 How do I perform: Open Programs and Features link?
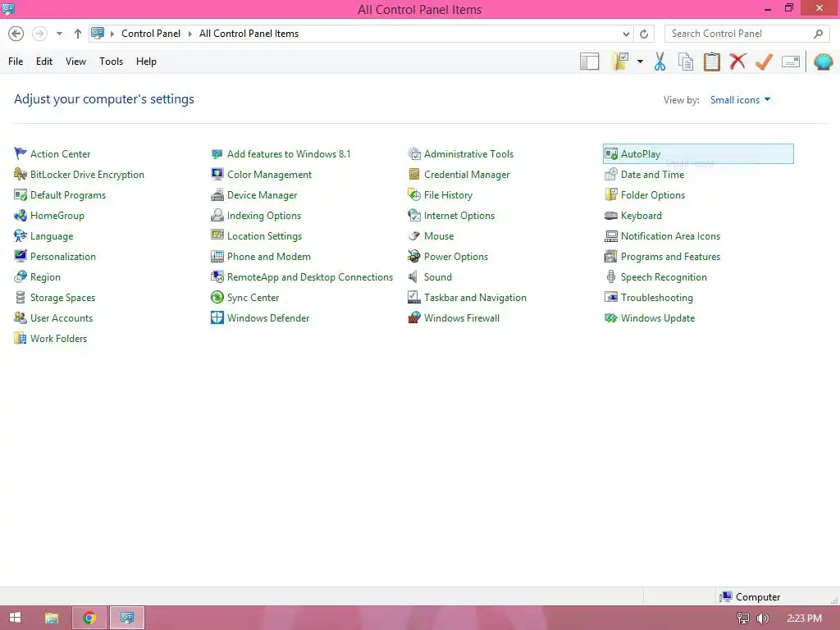[x=670, y=257]
